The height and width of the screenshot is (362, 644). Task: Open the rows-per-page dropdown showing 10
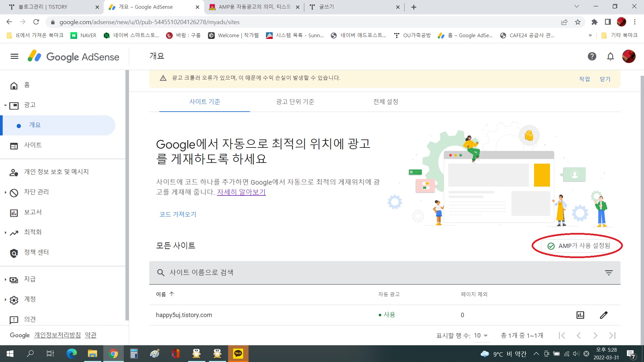coord(481,336)
